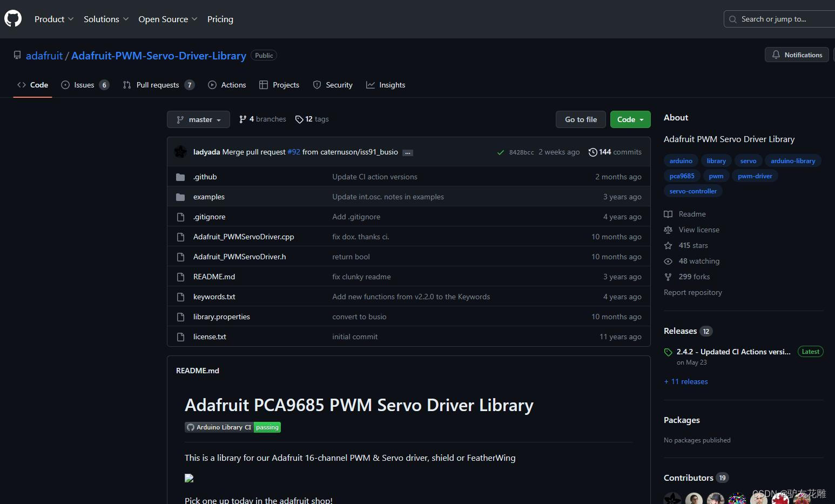Image resolution: width=835 pixels, height=504 pixels.
Task: Open Adafruit-PWM-Servo-Driver-Library repository link
Action: click(159, 56)
